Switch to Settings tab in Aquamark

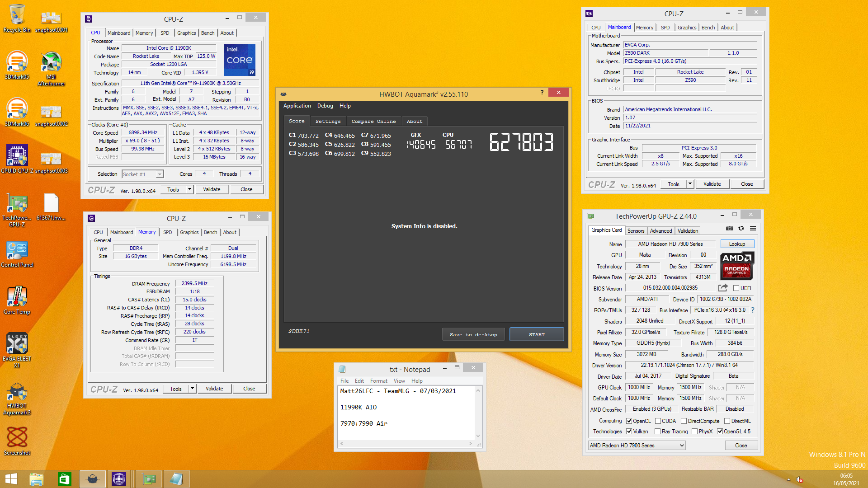pyautogui.click(x=328, y=121)
